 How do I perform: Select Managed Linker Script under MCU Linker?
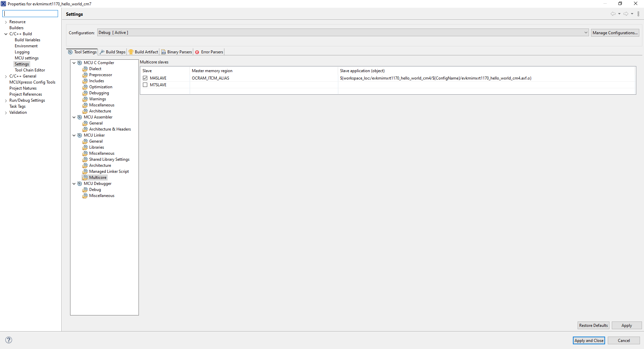(x=109, y=171)
